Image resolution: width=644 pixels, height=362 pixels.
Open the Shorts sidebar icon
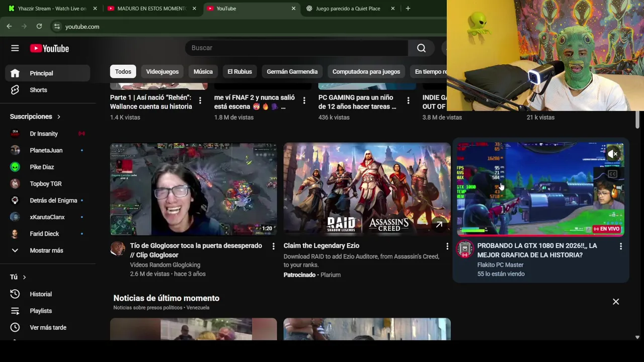(x=15, y=90)
